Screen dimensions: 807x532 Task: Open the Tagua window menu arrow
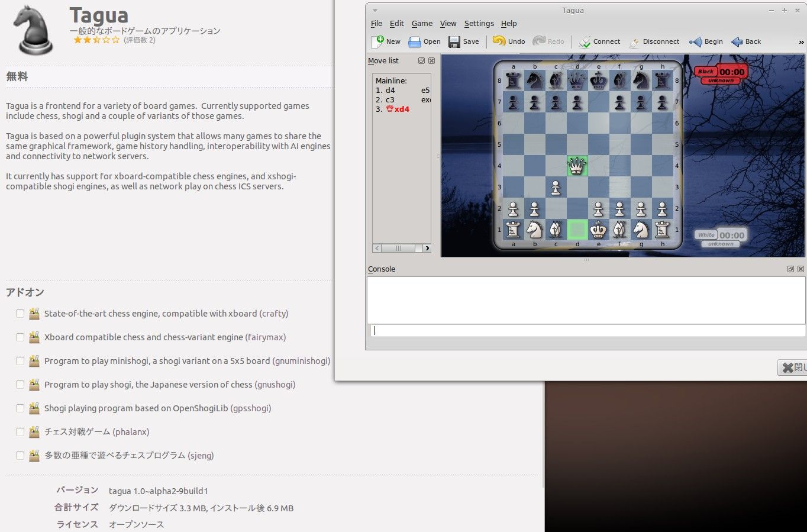point(375,11)
